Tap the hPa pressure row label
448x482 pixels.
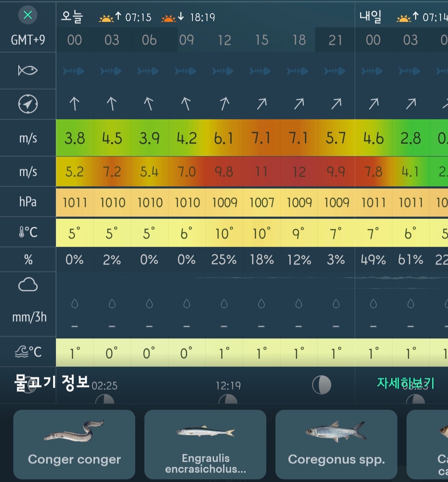[28, 202]
